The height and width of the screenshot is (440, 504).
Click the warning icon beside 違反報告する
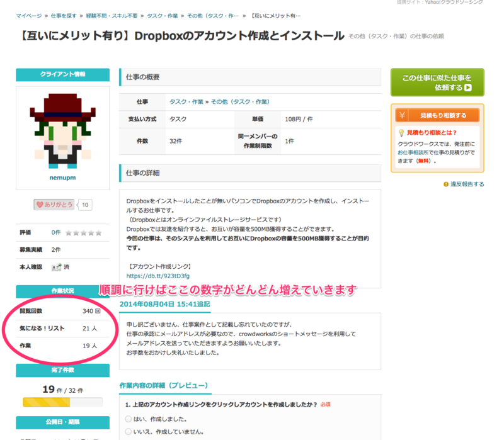pos(446,184)
